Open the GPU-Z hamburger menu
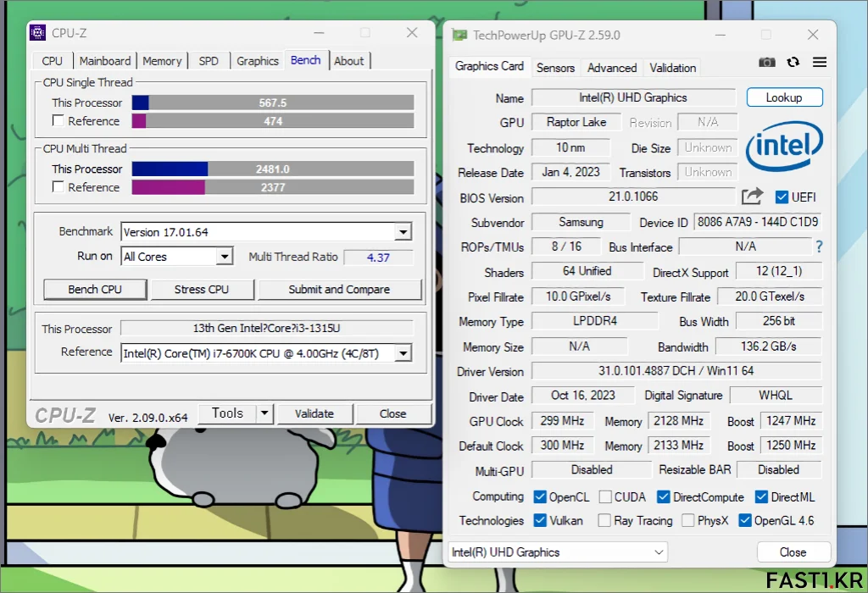The height and width of the screenshot is (593, 868). click(x=820, y=62)
